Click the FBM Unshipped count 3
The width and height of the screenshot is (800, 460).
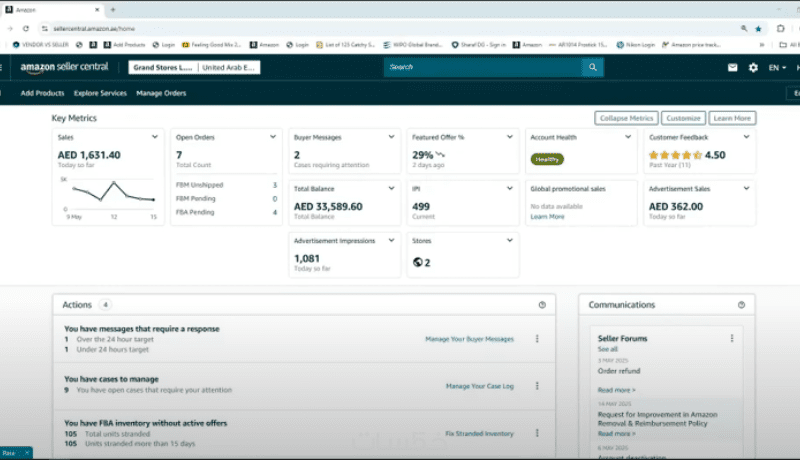point(274,185)
